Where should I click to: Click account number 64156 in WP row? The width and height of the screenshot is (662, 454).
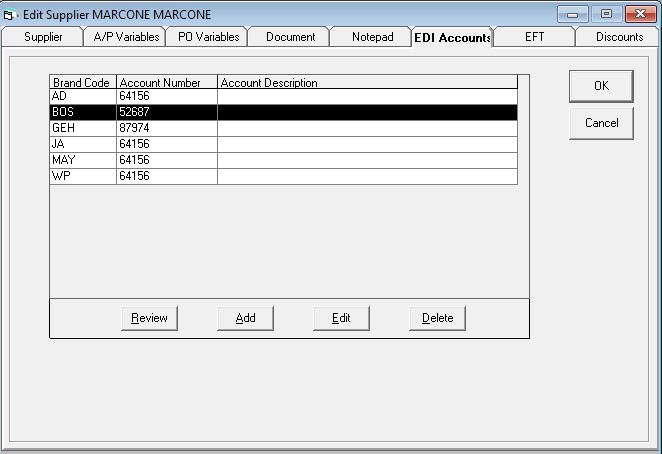pos(167,177)
